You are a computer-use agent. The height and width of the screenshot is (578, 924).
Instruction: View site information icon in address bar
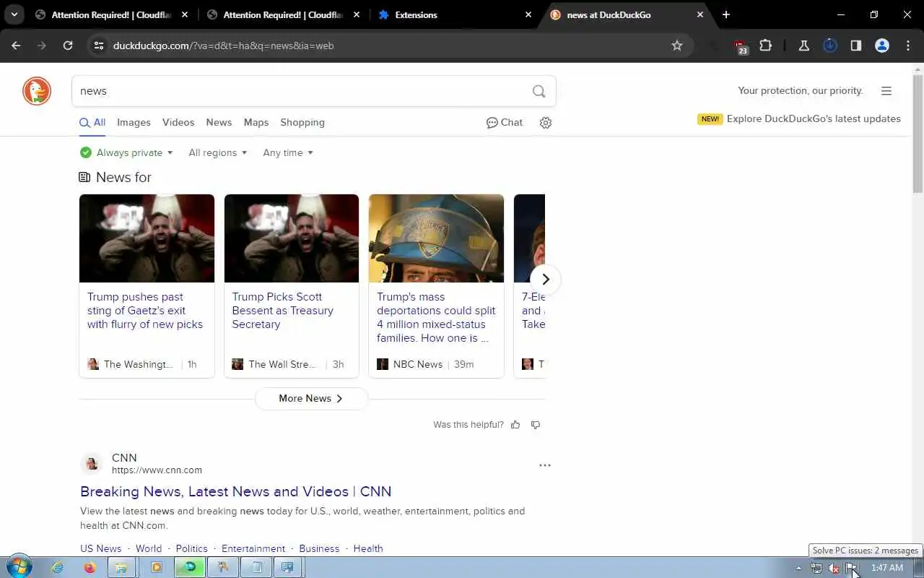coord(99,46)
